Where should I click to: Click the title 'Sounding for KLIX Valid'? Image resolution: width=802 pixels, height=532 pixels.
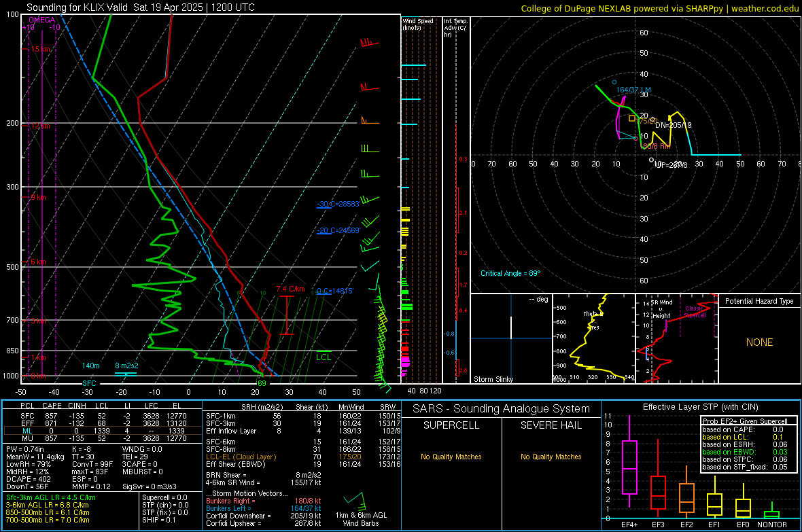pyautogui.click(x=77, y=7)
